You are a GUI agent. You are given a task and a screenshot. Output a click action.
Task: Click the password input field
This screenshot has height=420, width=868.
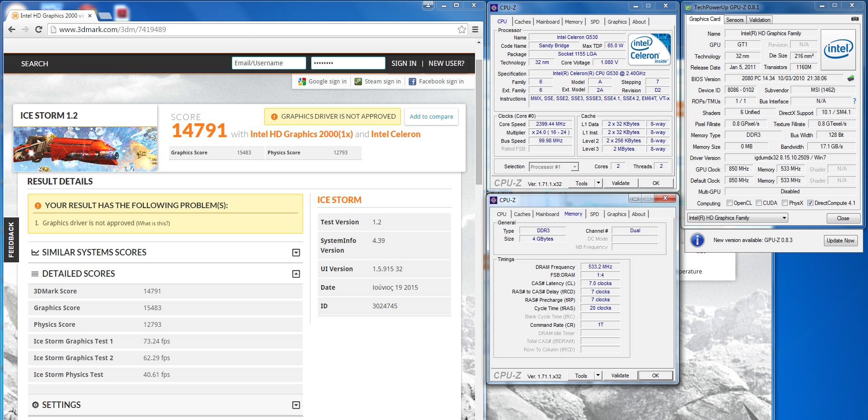click(348, 63)
